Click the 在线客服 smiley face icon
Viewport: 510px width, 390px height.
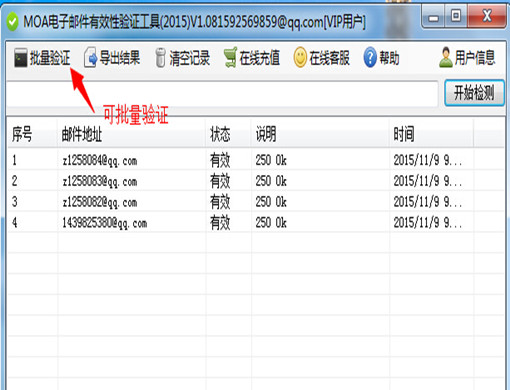point(300,57)
